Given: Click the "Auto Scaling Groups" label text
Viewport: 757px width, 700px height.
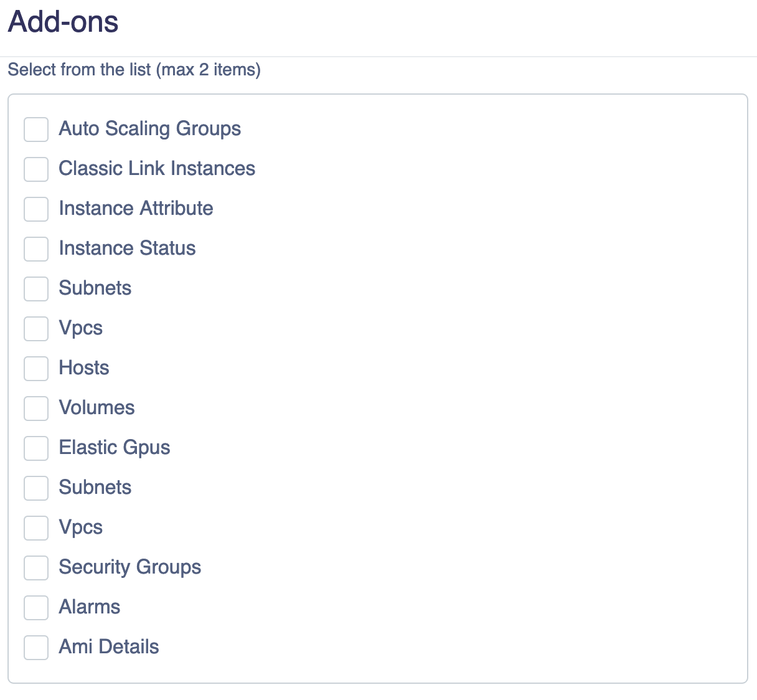Looking at the screenshot, I should pyautogui.click(x=150, y=129).
